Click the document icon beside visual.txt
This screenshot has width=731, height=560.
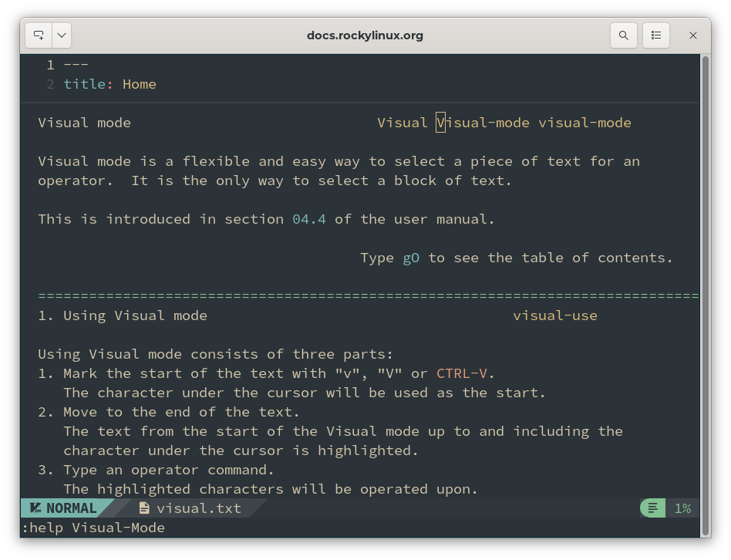[143, 508]
